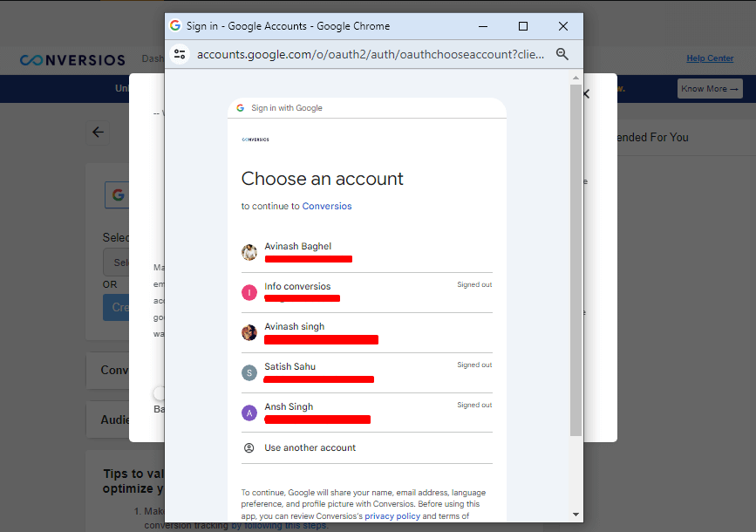Close the Google sign-in popup window
The image size is (756, 532).
pyautogui.click(x=563, y=26)
